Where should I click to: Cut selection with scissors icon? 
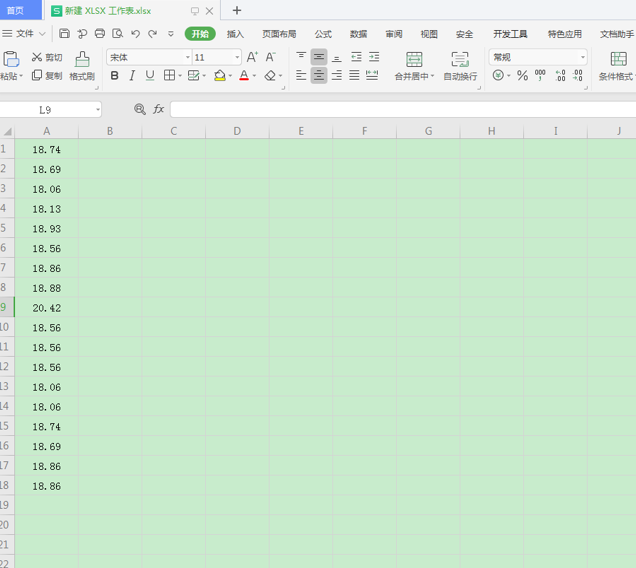(x=37, y=57)
